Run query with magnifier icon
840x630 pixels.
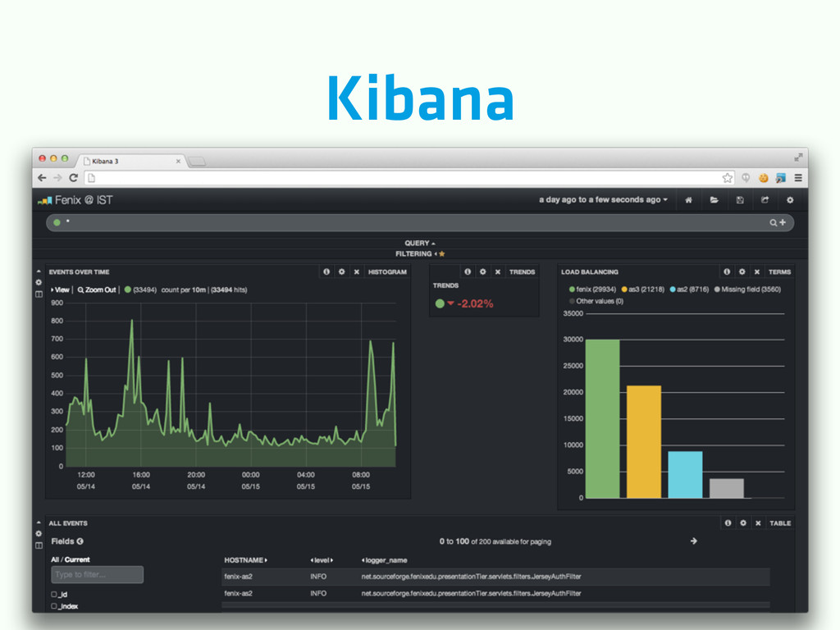point(773,222)
